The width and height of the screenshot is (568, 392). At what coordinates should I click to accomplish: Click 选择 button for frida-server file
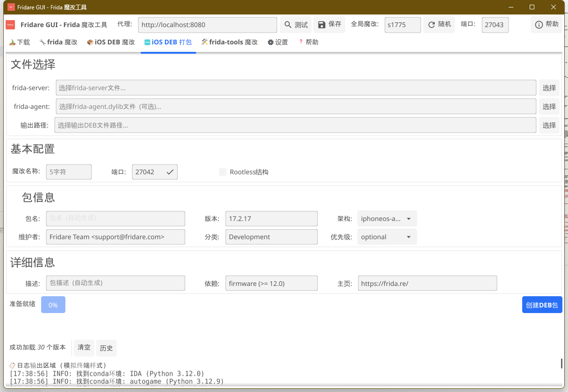[549, 88]
